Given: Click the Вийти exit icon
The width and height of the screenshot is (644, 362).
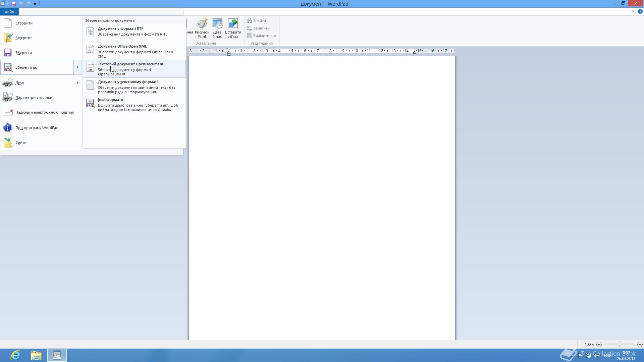Looking at the screenshot, I should [8, 142].
